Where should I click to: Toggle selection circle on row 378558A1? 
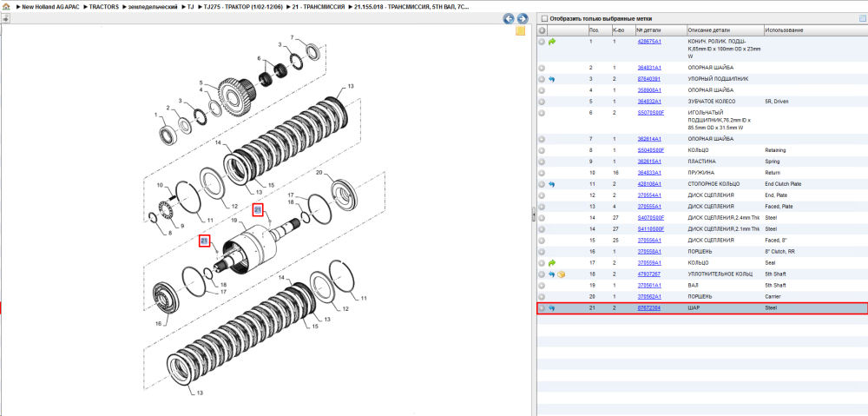tap(542, 252)
